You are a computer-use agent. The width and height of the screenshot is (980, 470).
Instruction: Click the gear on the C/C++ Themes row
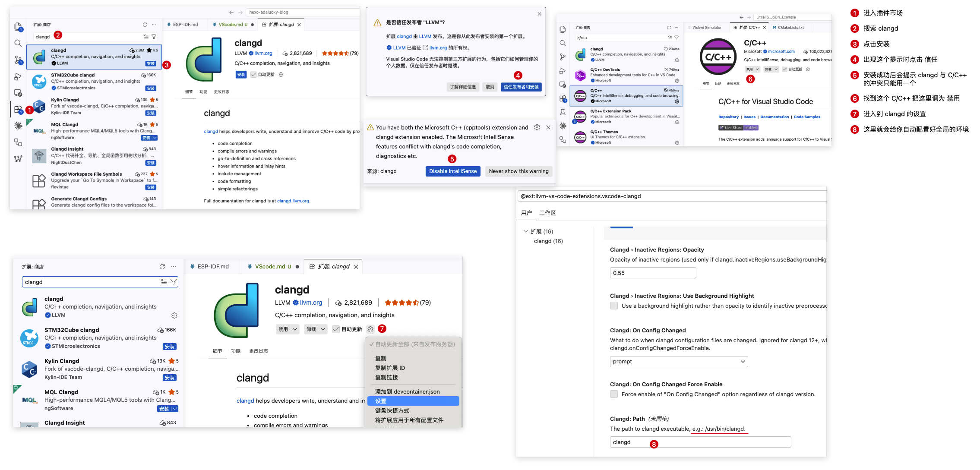click(x=677, y=143)
